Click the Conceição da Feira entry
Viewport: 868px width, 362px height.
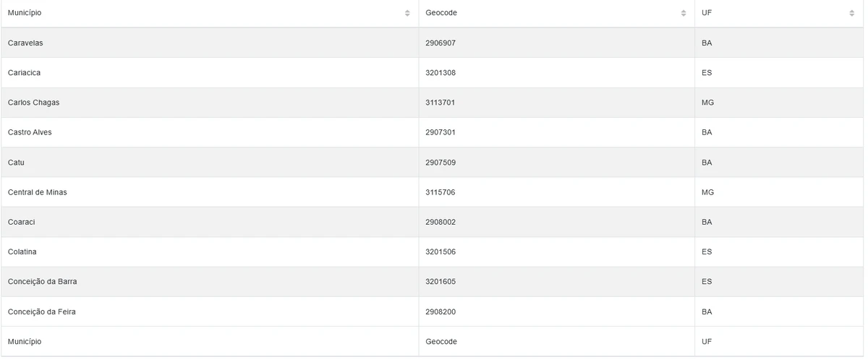pyautogui.click(x=41, y=311)
